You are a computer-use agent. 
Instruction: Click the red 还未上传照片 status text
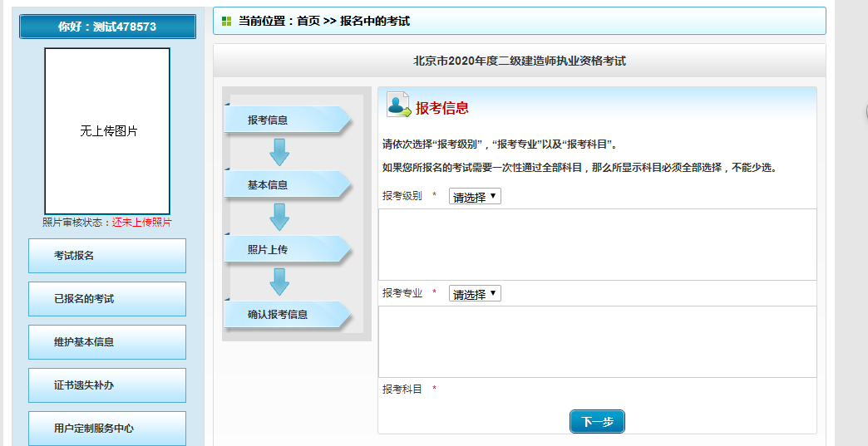coord(142,223)
